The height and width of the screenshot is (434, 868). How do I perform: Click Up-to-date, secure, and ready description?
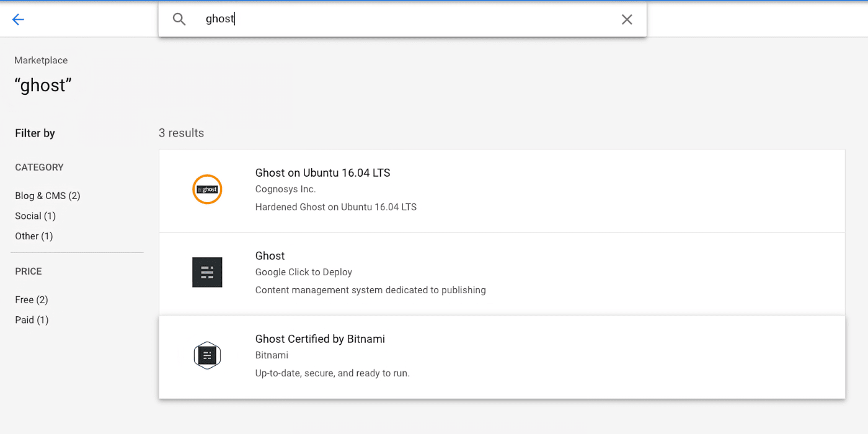click(332, 373)
